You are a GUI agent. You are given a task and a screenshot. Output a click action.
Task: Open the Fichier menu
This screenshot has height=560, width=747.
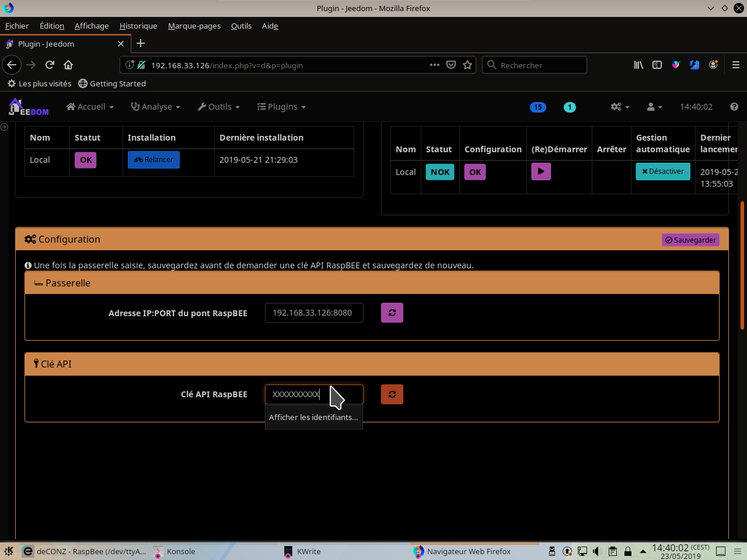tap(17, 26)
